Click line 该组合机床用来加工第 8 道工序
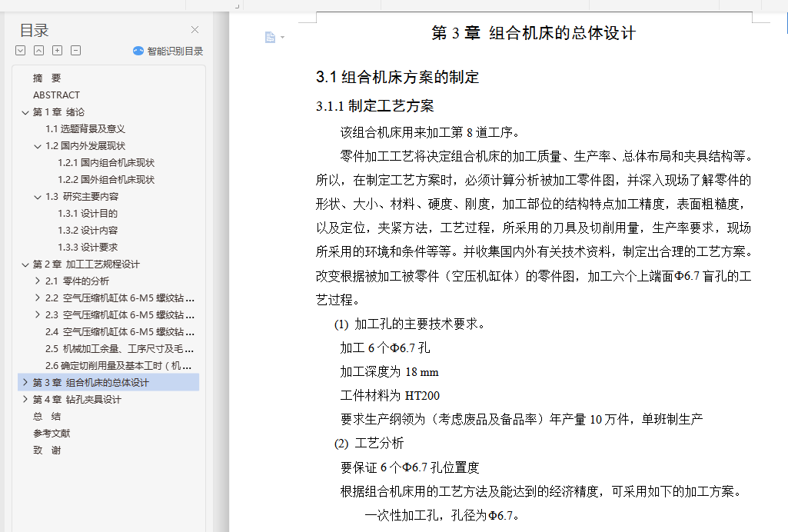 pyautogui.click(x=431, y=132)
